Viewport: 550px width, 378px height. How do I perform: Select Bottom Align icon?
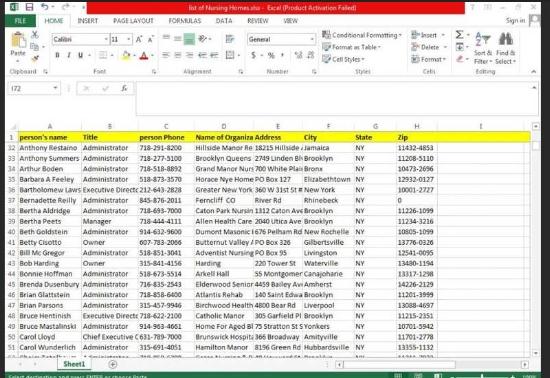(189, 39)
